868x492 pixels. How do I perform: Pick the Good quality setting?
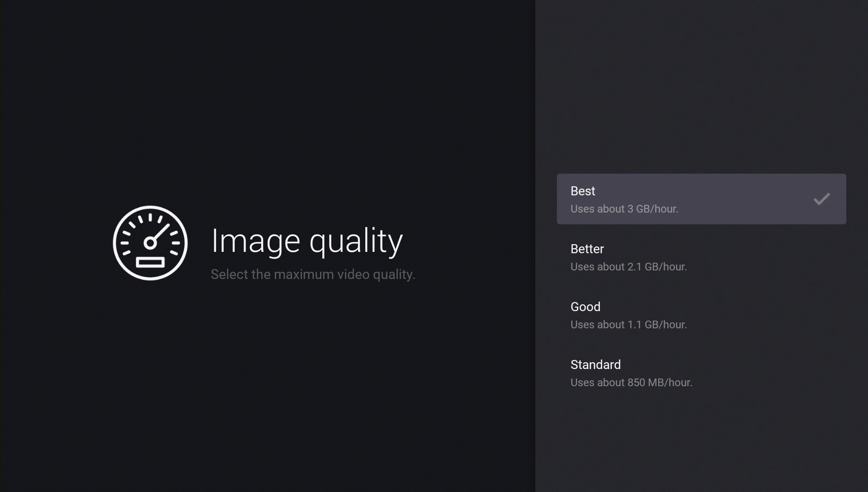point(701,315)
